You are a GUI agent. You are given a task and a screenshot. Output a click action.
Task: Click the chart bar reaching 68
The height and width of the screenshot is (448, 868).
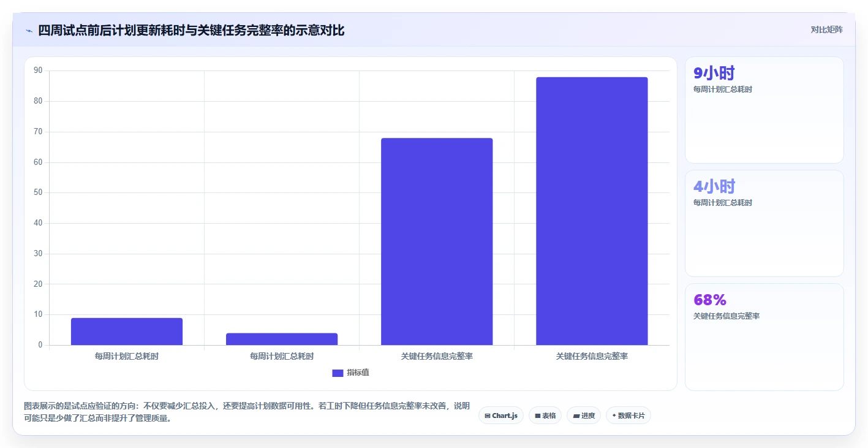(437, 241)
